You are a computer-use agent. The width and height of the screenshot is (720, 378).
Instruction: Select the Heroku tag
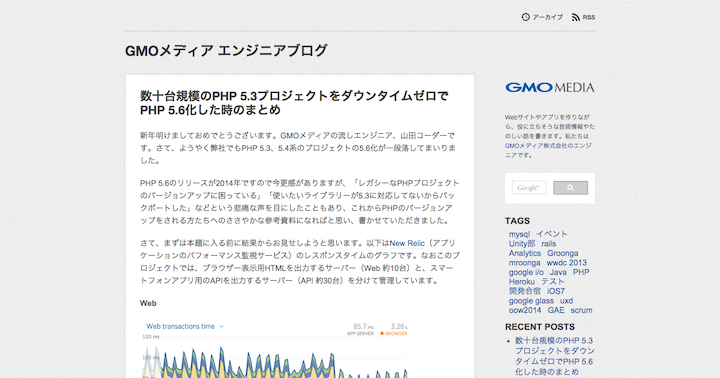[522, 282]
